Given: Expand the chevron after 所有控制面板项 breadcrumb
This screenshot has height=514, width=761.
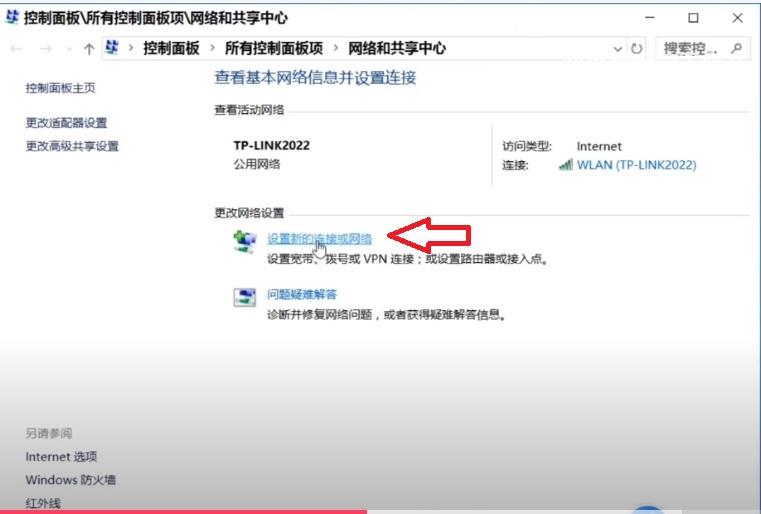Looking at the screenshot, I should point(335,49).
